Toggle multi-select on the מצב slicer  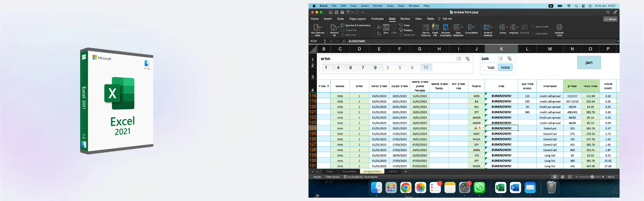500,59
